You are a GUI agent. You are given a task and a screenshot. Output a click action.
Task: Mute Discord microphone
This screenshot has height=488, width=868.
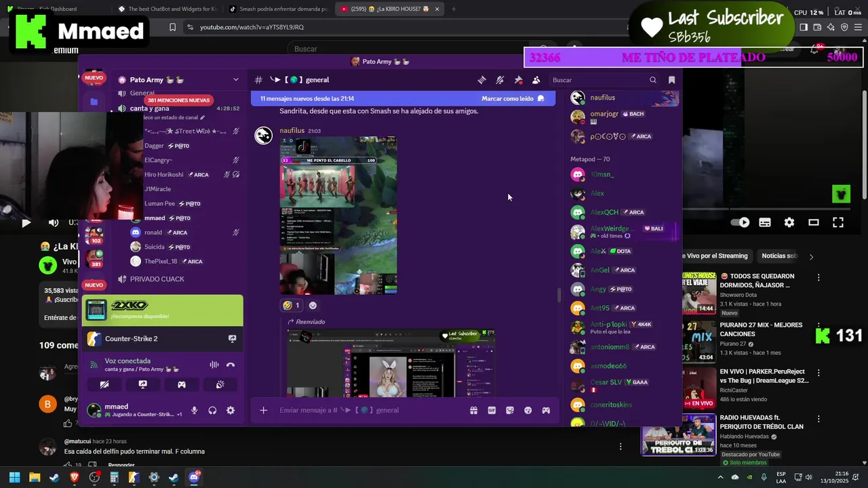click(195, 410)
